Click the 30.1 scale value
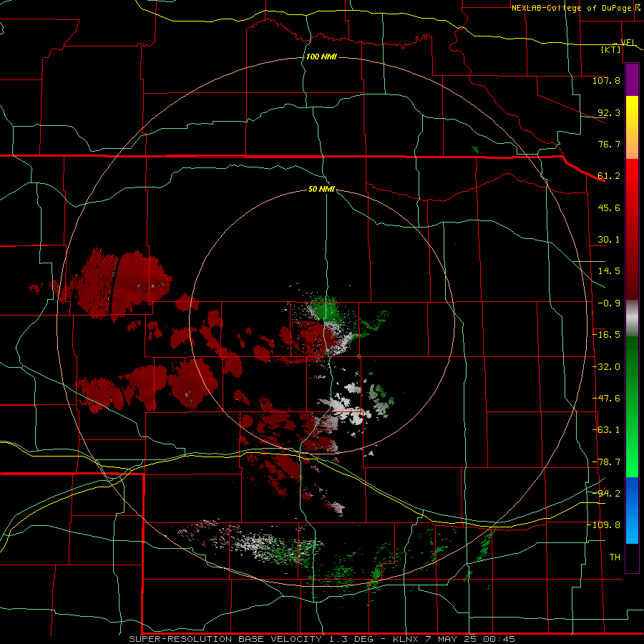Viewport: 644px width, 644px height. [609, 240]
